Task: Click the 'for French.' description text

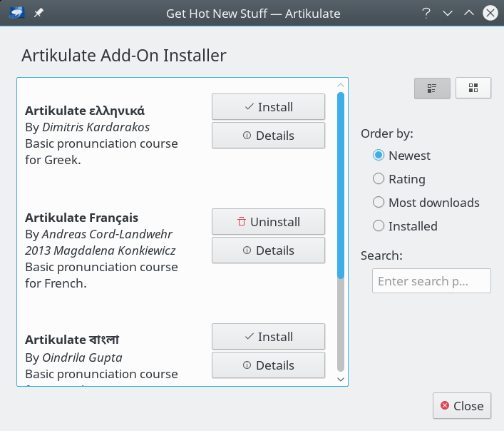Action: (56, 283)
